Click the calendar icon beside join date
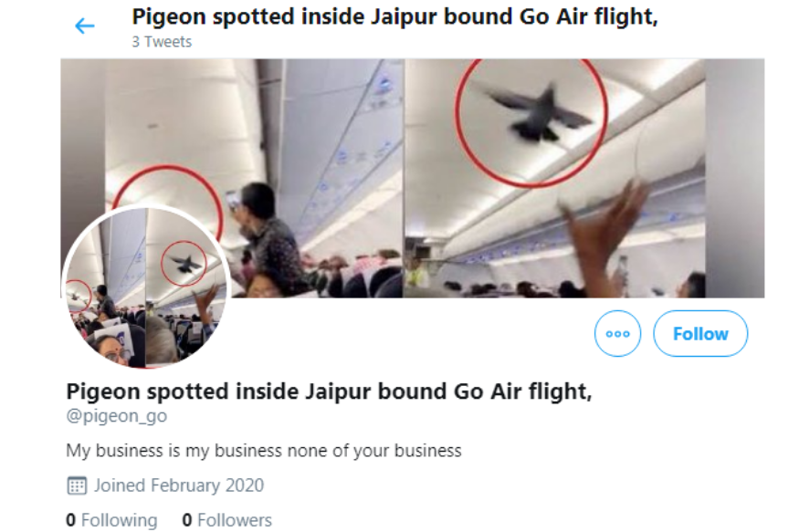 point(77,485)
